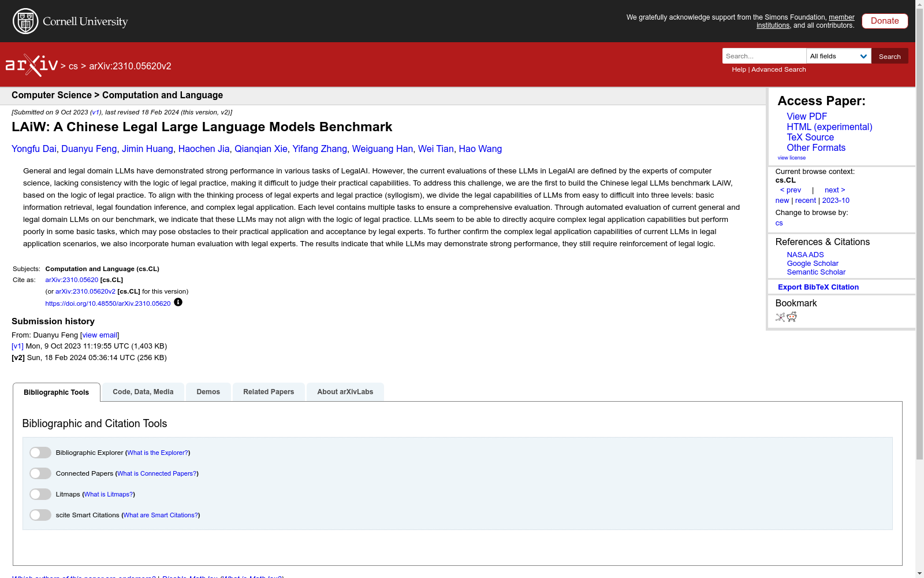The width and height of the screenshot is (924, 578).
Task: Bookmark the paper on BibSonomy
Action: pos(780,317)
